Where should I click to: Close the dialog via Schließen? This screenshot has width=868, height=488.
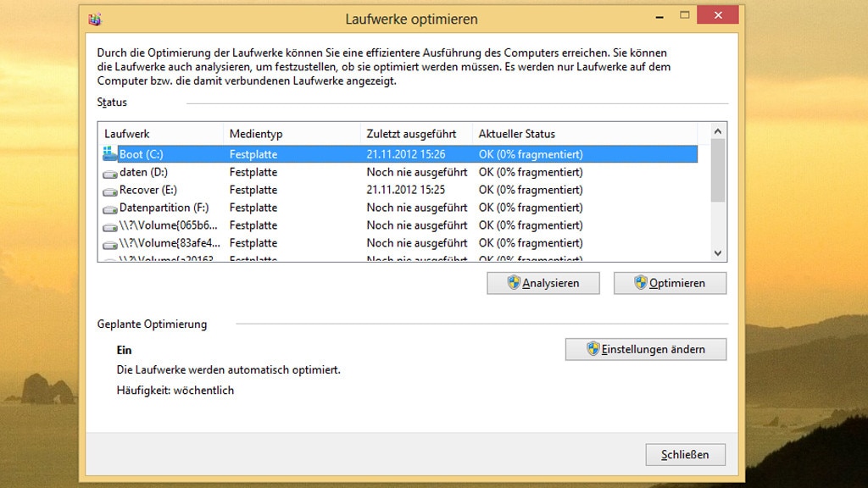pos(685,454)
